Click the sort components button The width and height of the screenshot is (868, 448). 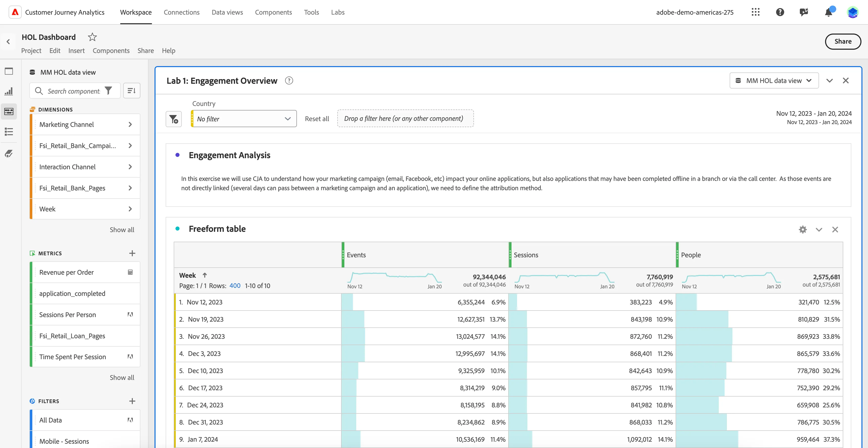132,91
